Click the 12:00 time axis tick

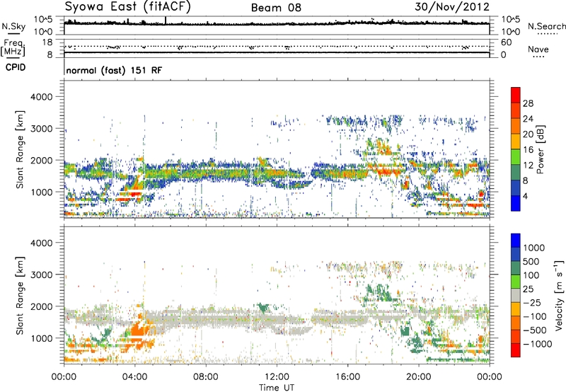click(277, 377)
